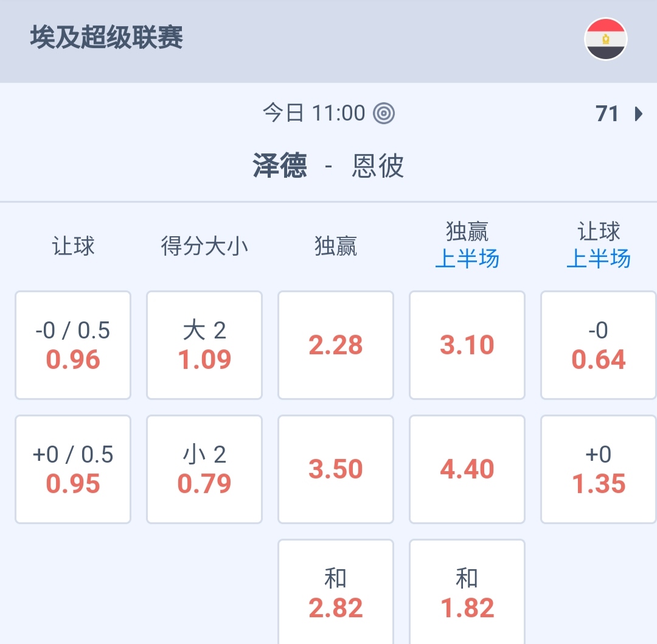Click the live target icon beside 11:00
Screen dimensions: 657x644
(384, 113)
